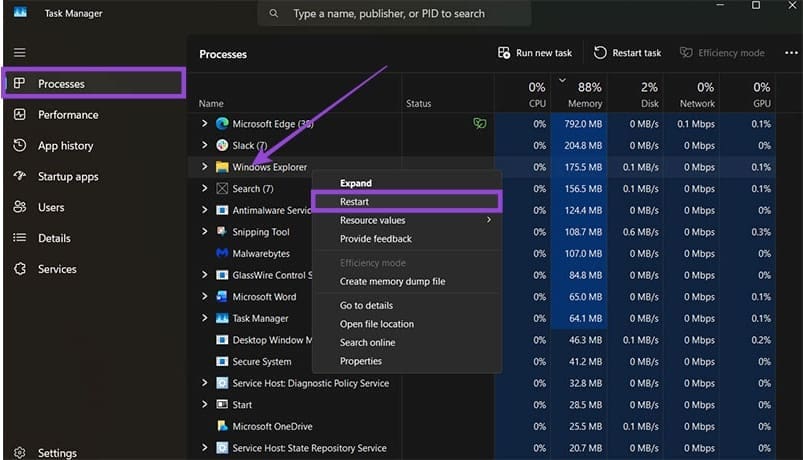Choose Restart in the context menu

pos(407,201)
